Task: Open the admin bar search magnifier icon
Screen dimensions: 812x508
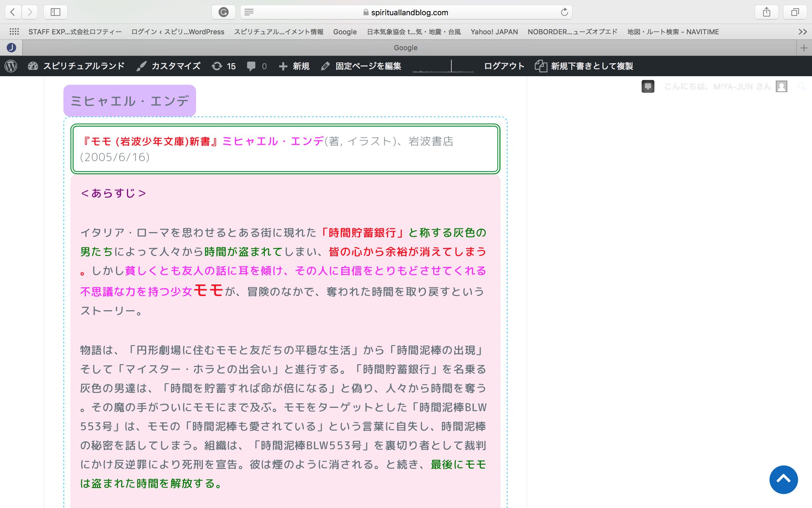Action: click(x=801, y=86)
